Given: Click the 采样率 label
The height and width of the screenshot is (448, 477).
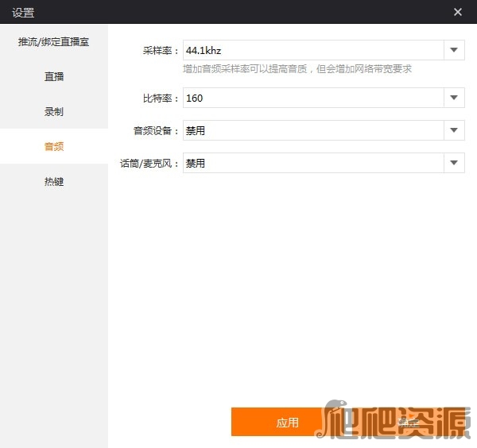Looking at the screenshot, I should [161, 51].
